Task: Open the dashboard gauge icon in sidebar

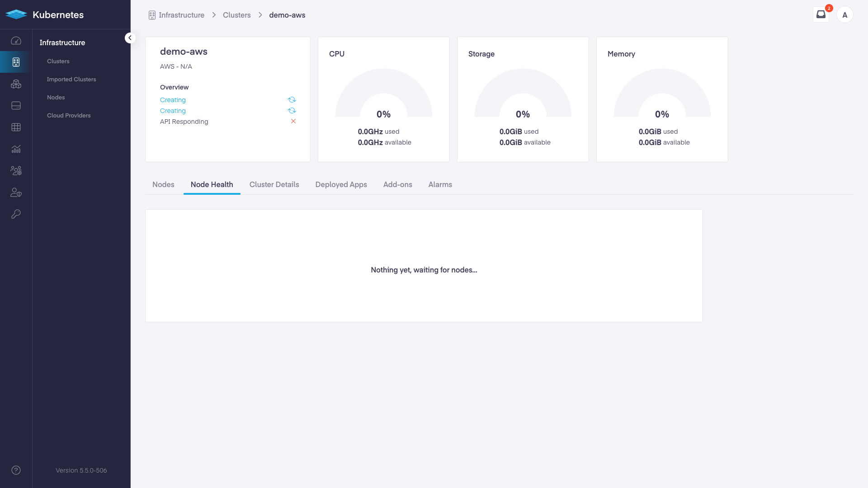Action: pos(16,41)
